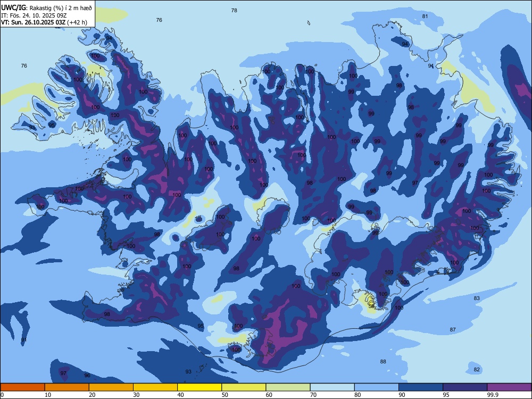Click the dark orange 0–10 legend swatch
Viewport: 532px width, 399px height.
pyautogui.click(x=22, y=387)
